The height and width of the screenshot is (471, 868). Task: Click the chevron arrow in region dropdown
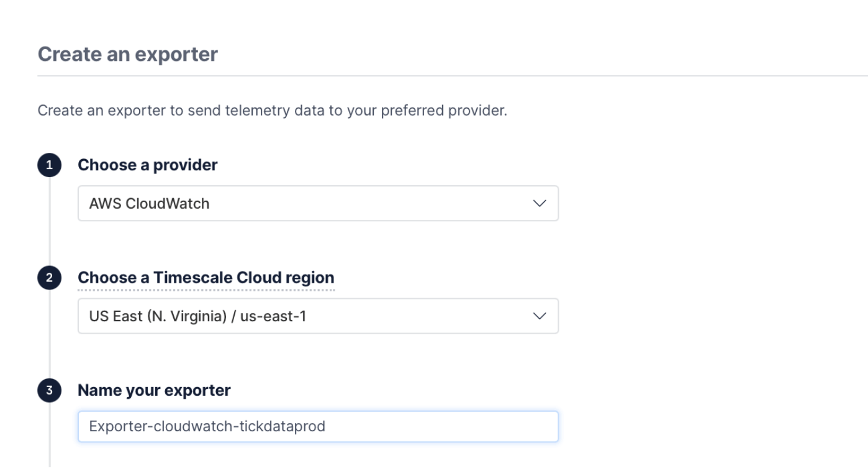click(x=540, y=316)
